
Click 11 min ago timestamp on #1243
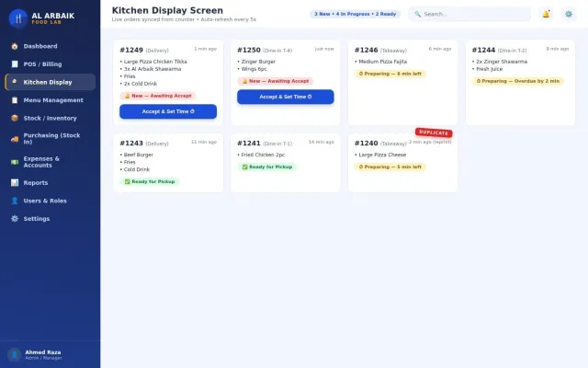pyautogui.click(x=204, y=142)
